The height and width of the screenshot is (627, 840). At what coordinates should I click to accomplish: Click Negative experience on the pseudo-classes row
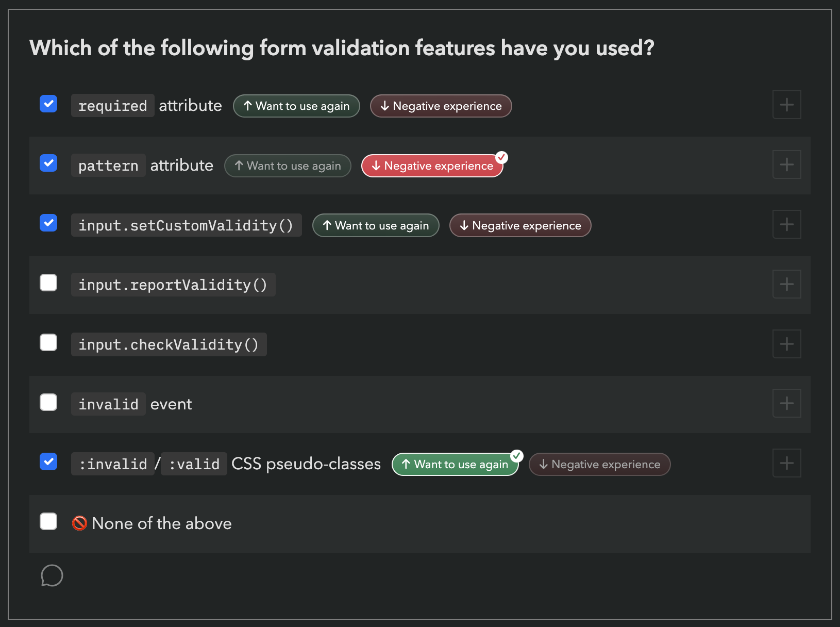pos(599,464)
